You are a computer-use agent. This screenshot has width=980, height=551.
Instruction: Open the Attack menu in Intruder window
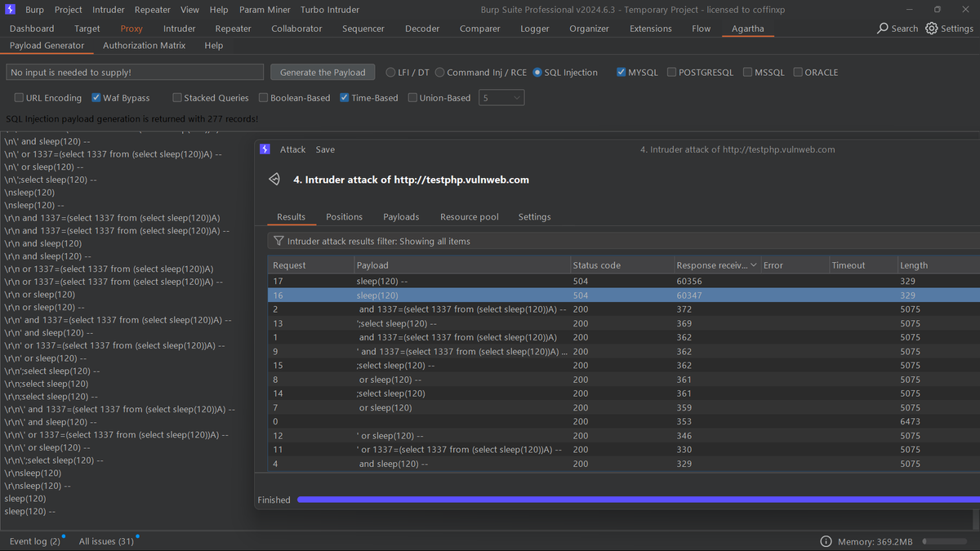click(292, 149)
